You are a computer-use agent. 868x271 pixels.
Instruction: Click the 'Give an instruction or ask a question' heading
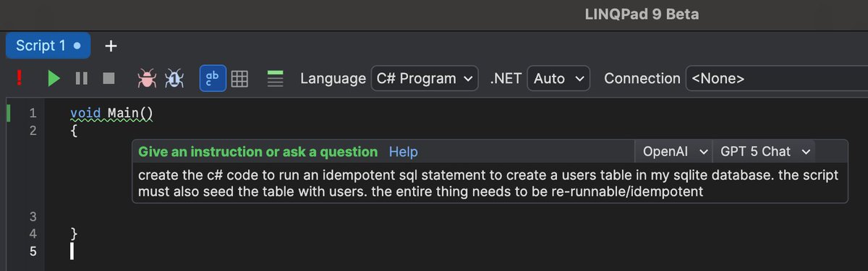pyautogui.click(x=258, y=151)
